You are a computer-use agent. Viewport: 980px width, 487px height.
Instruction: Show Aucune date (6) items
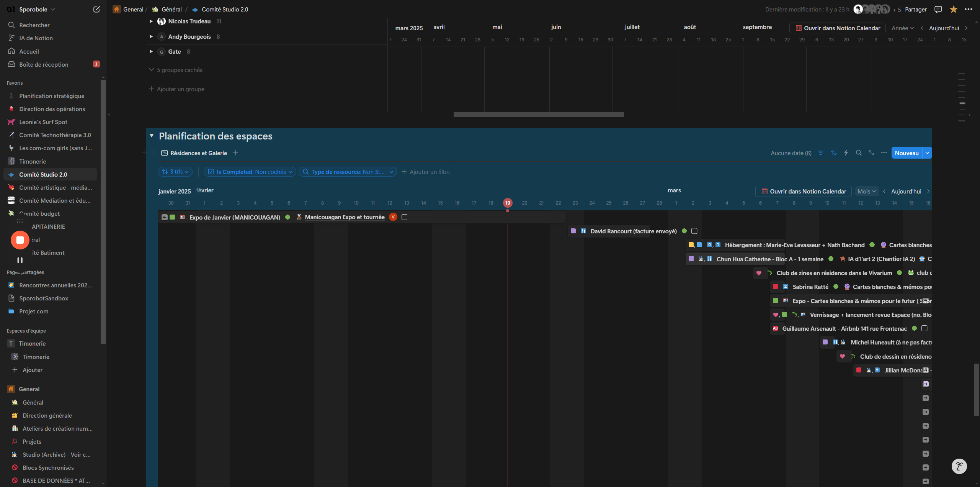791,153
